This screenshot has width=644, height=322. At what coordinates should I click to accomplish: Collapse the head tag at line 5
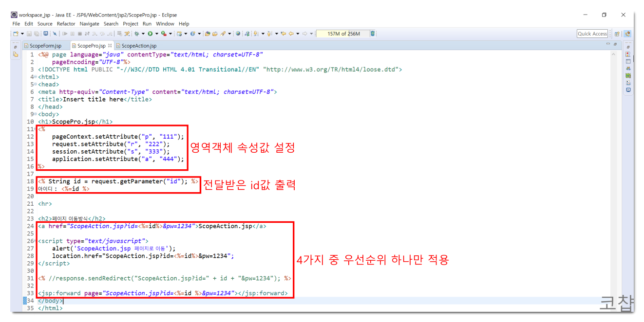point(36,84)
